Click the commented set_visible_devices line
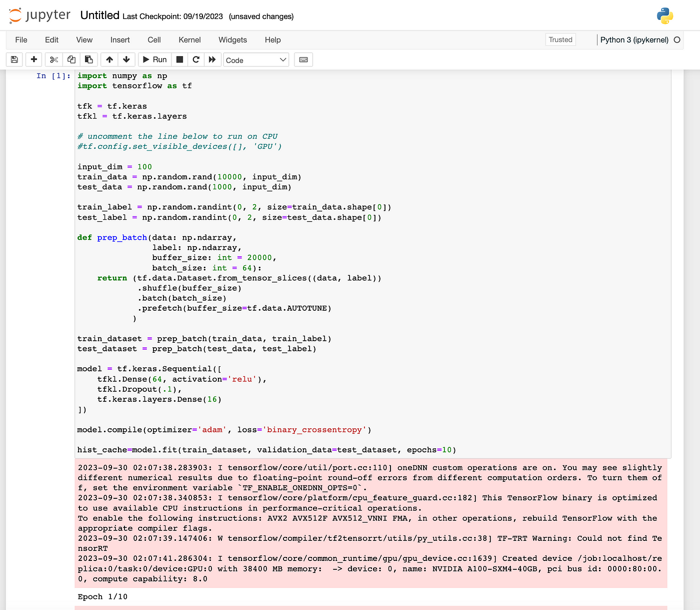Viewport: 700px width, 610px height. (x=179, y=147)
